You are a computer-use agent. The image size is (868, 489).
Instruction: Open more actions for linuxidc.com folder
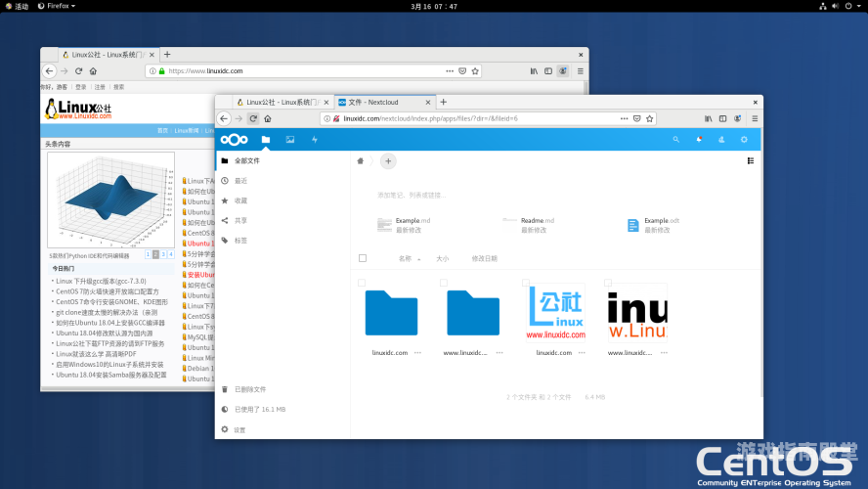pyautogui.click(x=418, y=353)
